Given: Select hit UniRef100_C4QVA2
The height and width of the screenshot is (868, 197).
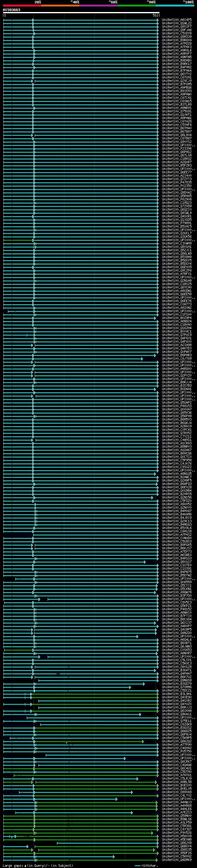Looking at the screenshot, I should tap(177, 748).
